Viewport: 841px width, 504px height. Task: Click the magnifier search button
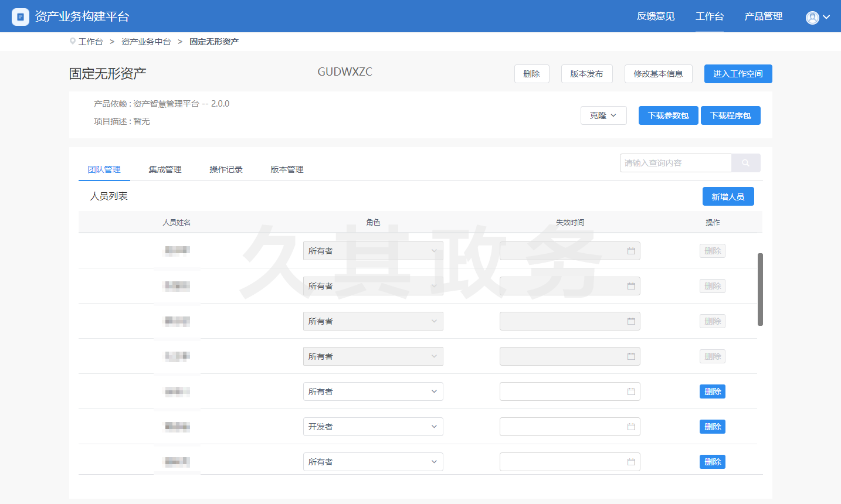745,163
